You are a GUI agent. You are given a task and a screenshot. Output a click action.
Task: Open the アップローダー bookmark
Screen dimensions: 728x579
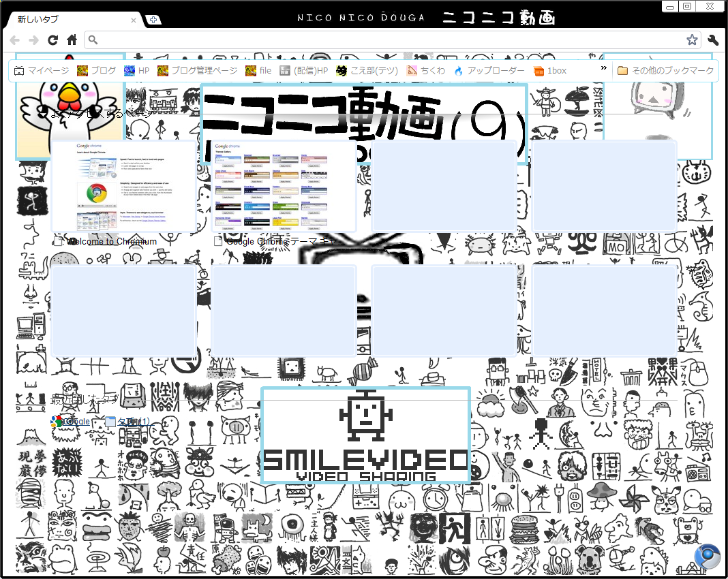click(489, 71)
